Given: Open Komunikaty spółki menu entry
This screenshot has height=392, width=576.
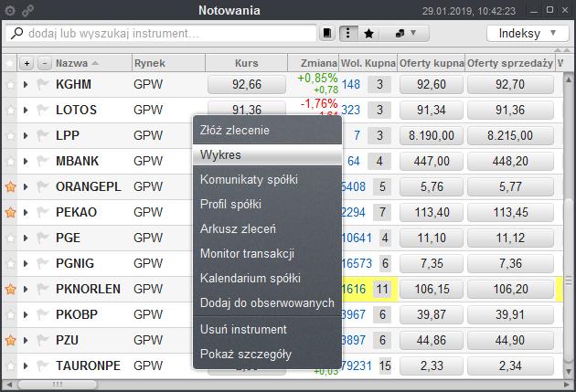Looking at the screenshot, I should [x=267, y=180].
